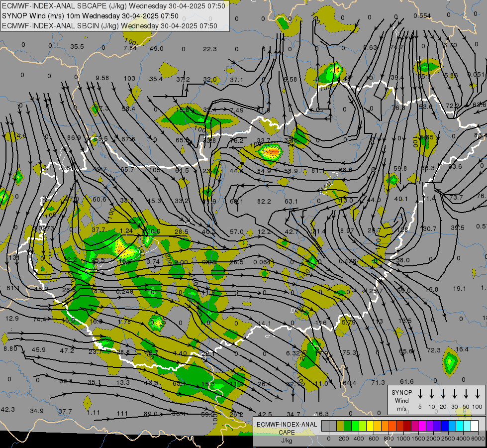Click the wind arrow above 20 in SYNOP legend
The width and height of the screenshot is (487, 448).
click(443, 394)
